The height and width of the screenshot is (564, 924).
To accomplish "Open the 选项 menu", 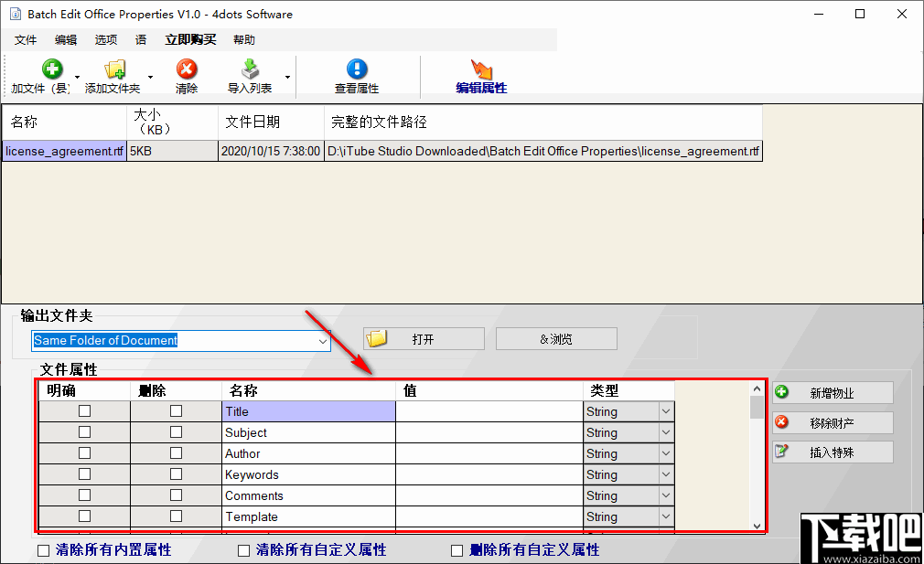I will 104,39.
